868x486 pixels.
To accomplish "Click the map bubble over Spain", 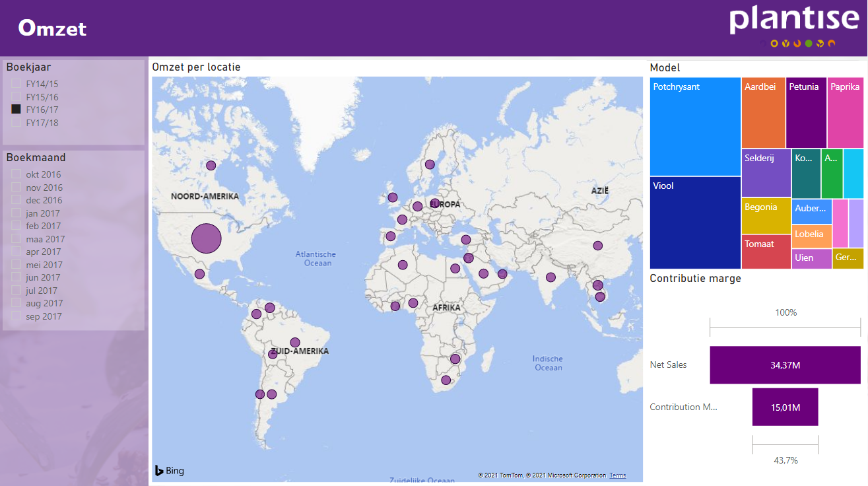I will click(x=390, y=236).
